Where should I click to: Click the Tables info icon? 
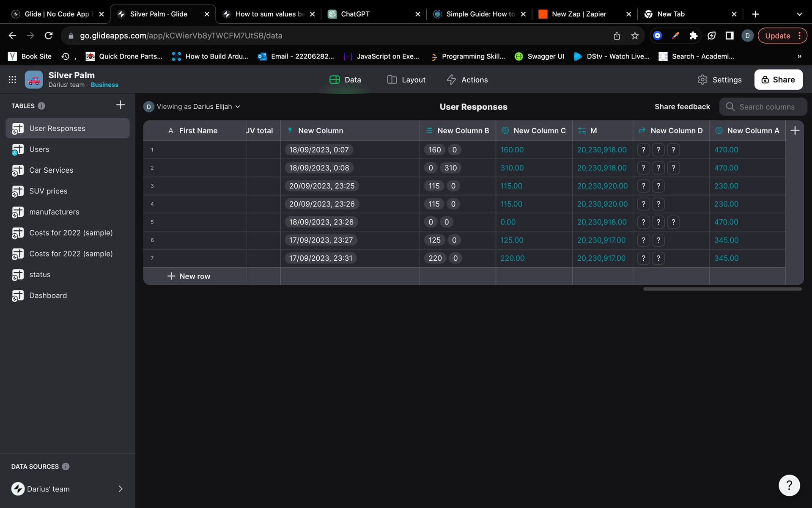(x=41, y=106)
